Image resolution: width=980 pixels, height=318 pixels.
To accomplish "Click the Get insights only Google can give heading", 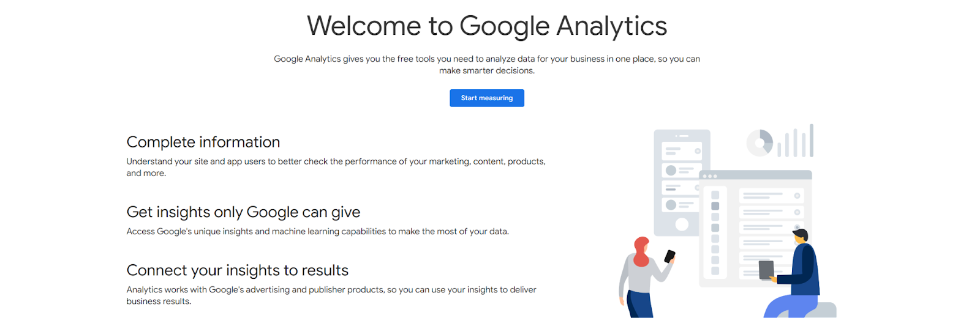I will point(243,212).
